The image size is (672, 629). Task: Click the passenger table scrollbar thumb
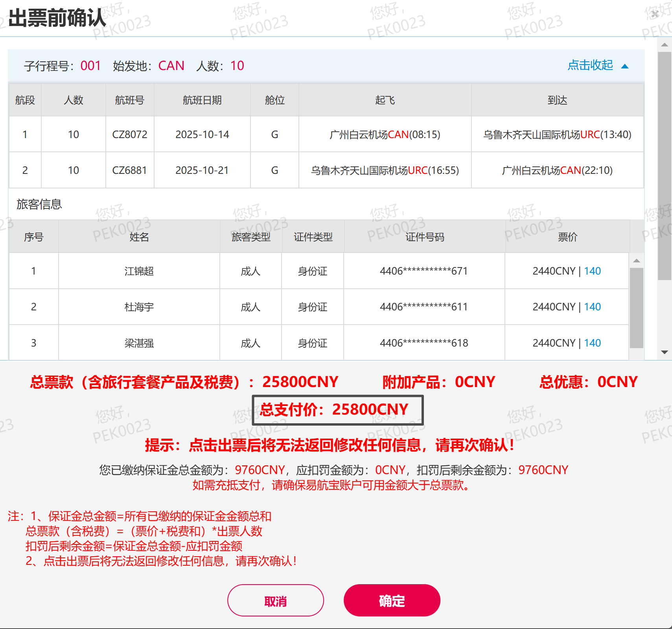click(636, 308)
